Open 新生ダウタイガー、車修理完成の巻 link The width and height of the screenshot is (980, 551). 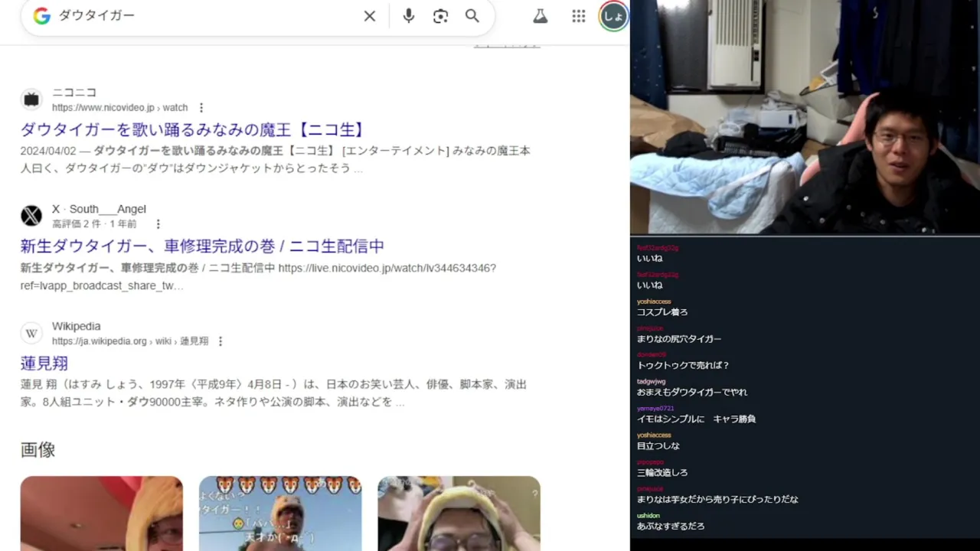coord(202,246)
